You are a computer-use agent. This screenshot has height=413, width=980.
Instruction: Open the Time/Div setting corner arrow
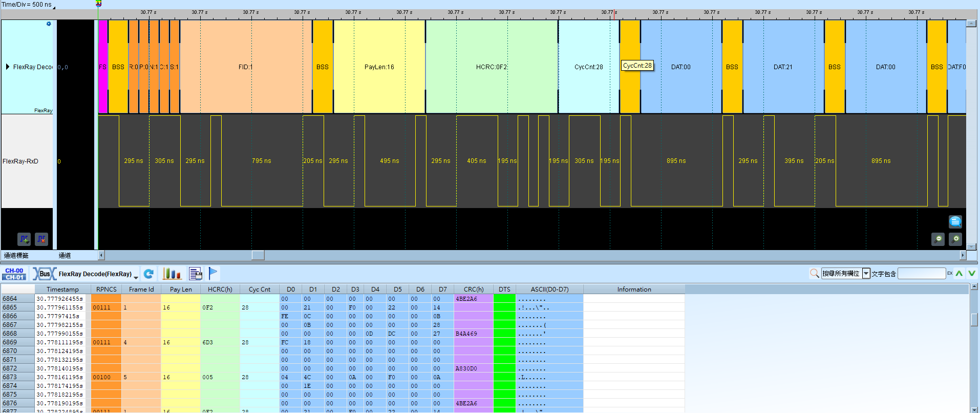(x=54, y=7)
